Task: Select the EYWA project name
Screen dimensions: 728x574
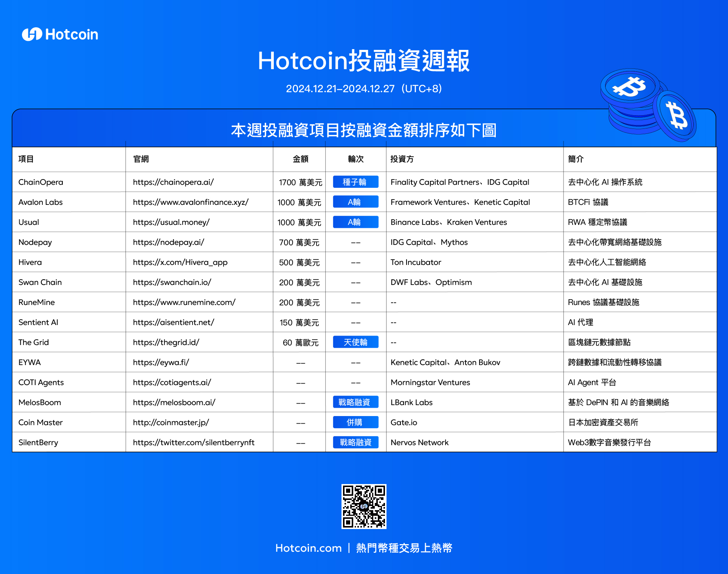Action: click(29, 362)
